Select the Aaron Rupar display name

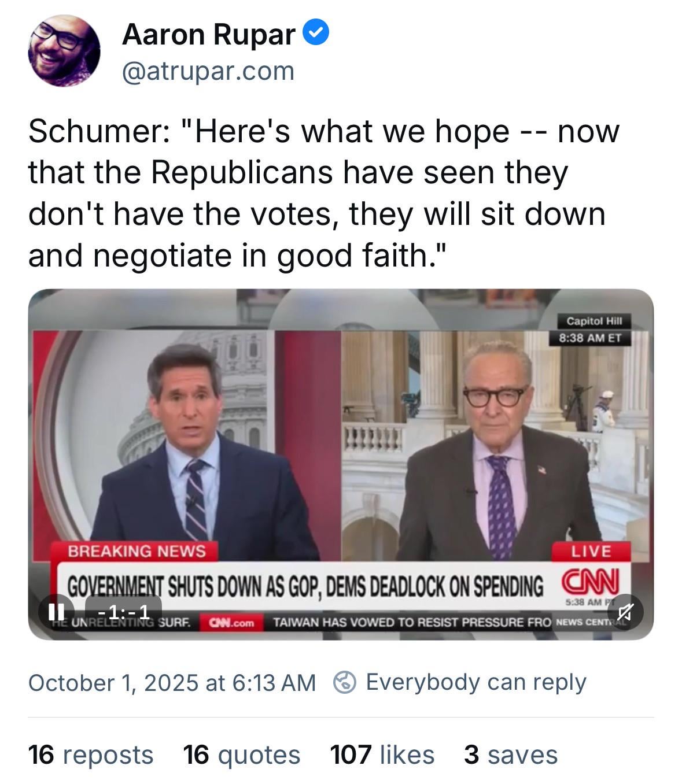pyautogui.click(x=208, y=34)
